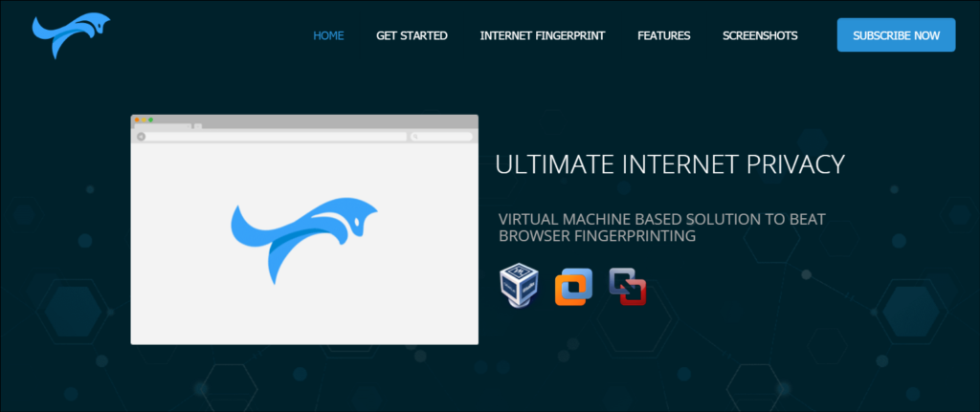The image size is (980, 412).
Task: View the SCREENSHOTS section
Action: (x=760, y=35)
